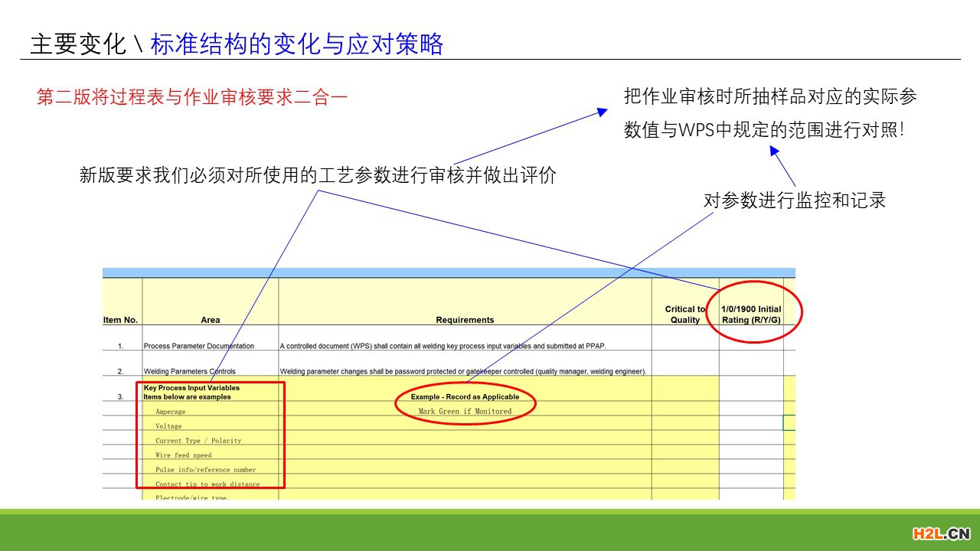Click item number '2.' cell

(121, 371)
